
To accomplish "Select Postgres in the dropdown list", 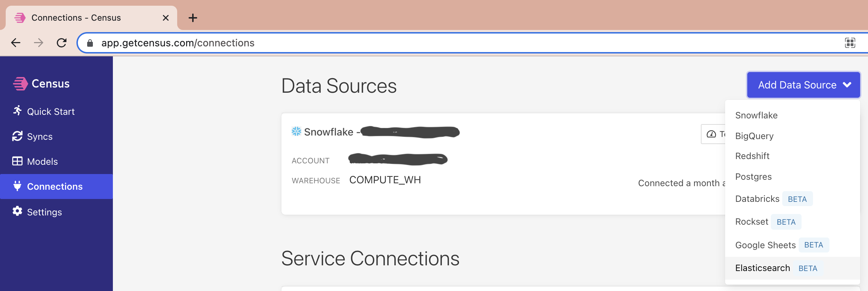I will click(x=753, y=177).
